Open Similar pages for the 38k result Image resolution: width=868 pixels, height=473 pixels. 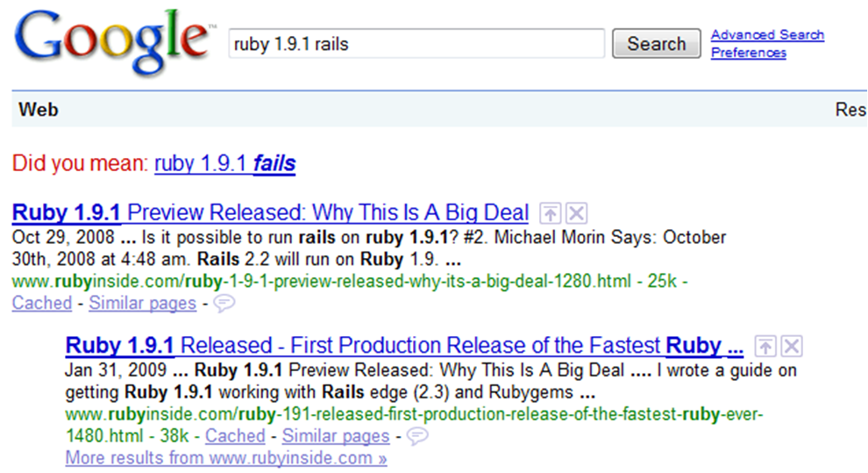336,436
